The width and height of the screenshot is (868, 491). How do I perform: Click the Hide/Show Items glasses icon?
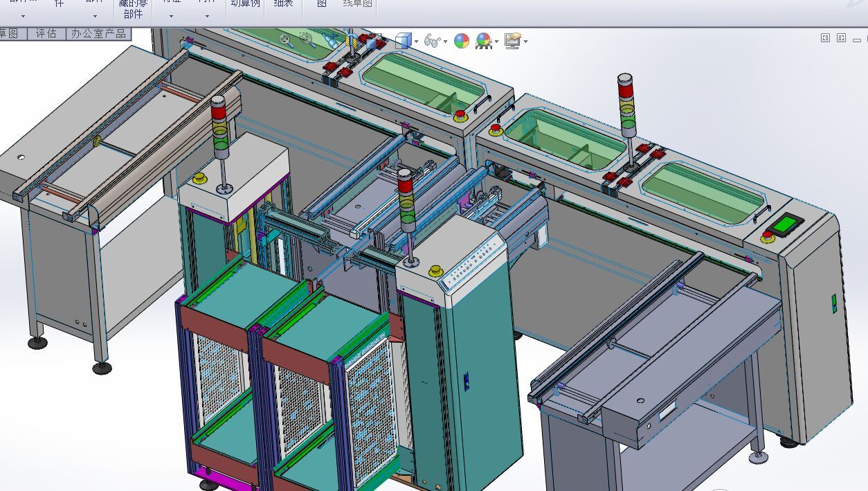432,41
